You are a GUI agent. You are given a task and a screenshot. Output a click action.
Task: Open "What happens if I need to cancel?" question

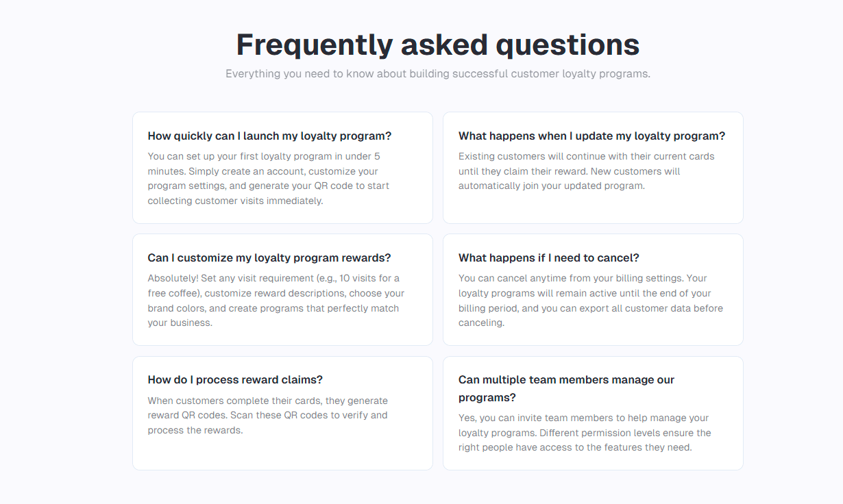tap(548, 258)
